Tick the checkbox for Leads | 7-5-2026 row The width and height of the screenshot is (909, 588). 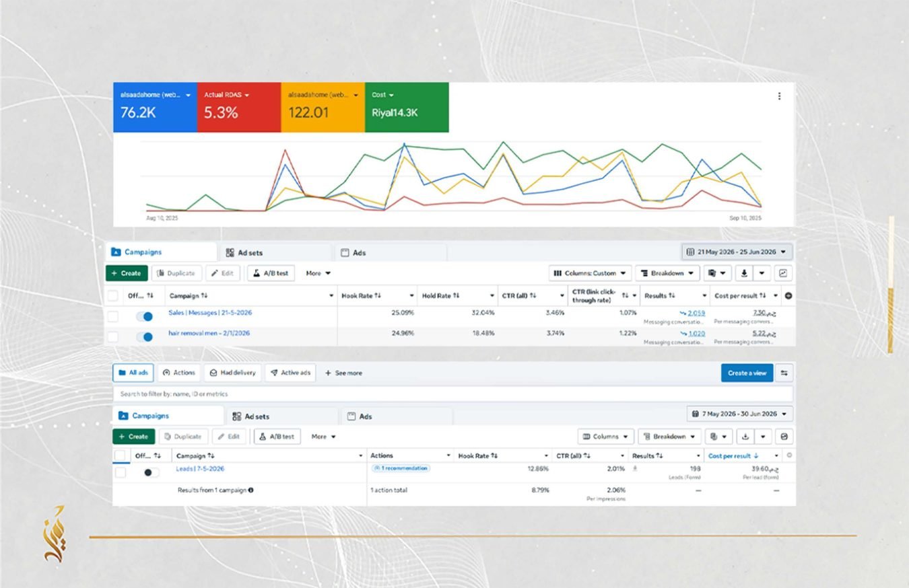(120, 472)
